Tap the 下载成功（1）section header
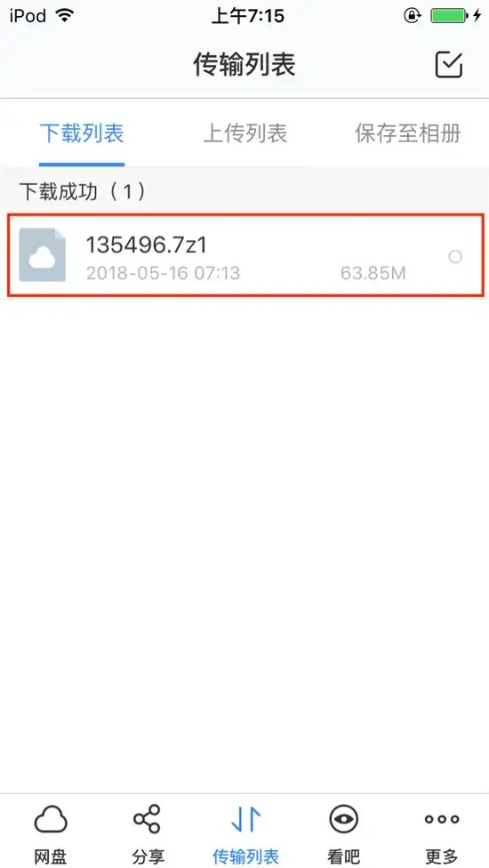This screenshot has height=868, width=489. pyautogui.click(x=83, y=191)
